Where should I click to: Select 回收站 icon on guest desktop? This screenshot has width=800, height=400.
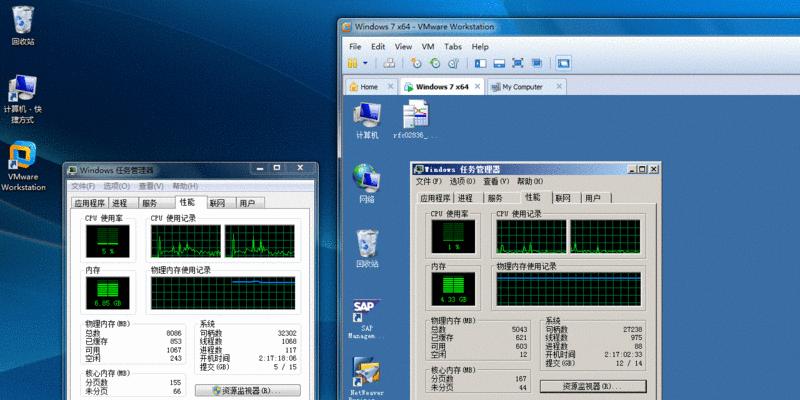tap(367, 249)
